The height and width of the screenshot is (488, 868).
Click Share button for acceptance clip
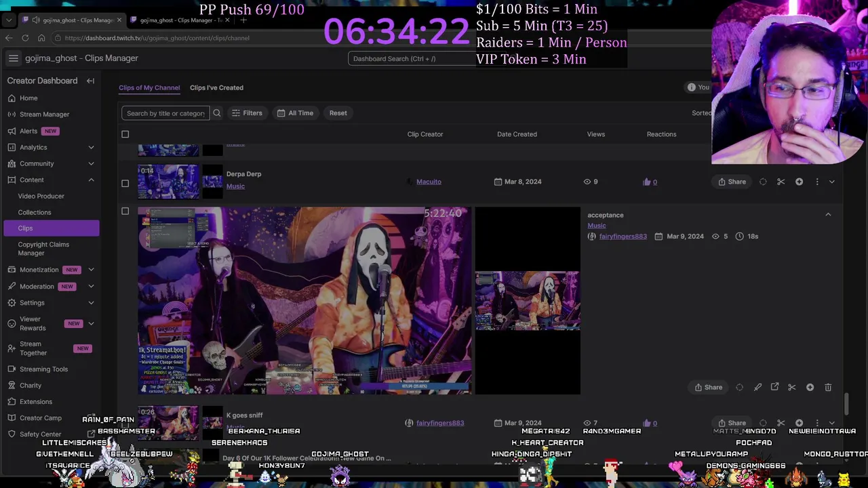[x=709, y=388]
